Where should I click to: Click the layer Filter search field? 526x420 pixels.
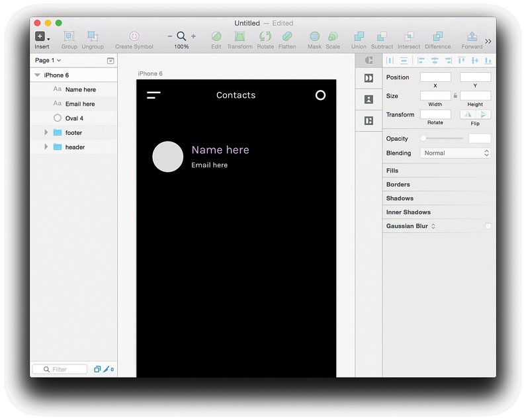pos(60,369)
